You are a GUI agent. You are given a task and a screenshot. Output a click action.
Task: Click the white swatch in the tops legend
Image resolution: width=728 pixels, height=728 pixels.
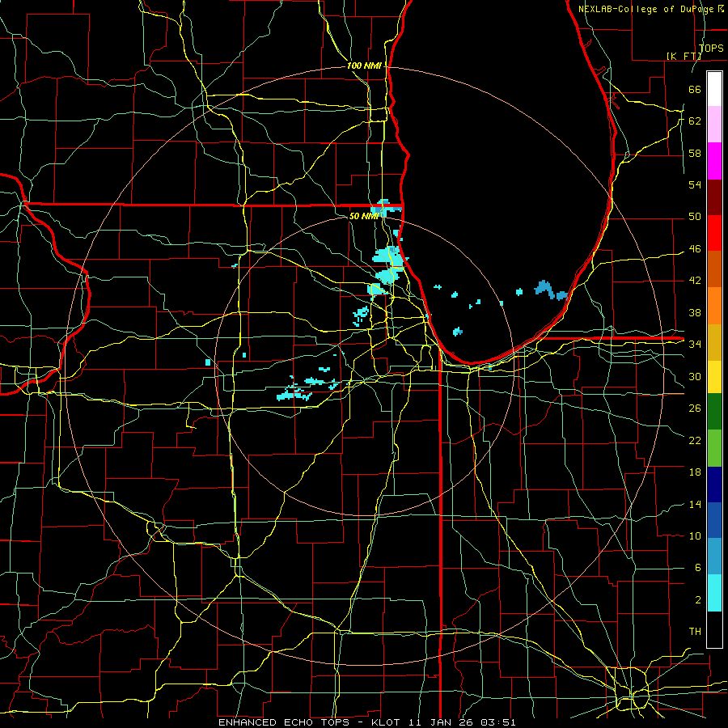714,89
